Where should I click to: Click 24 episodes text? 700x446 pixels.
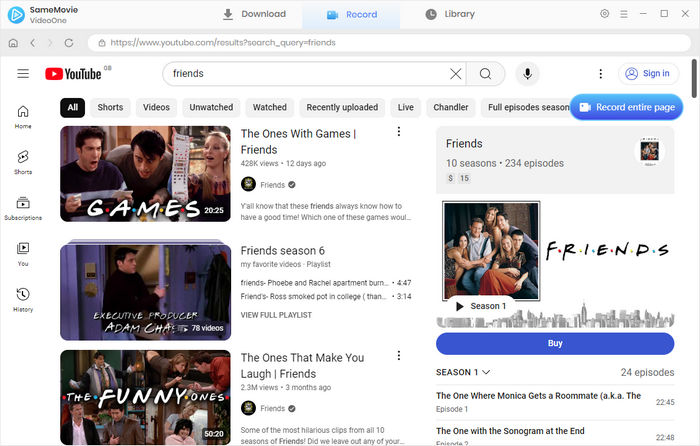[x=647, y=372]
